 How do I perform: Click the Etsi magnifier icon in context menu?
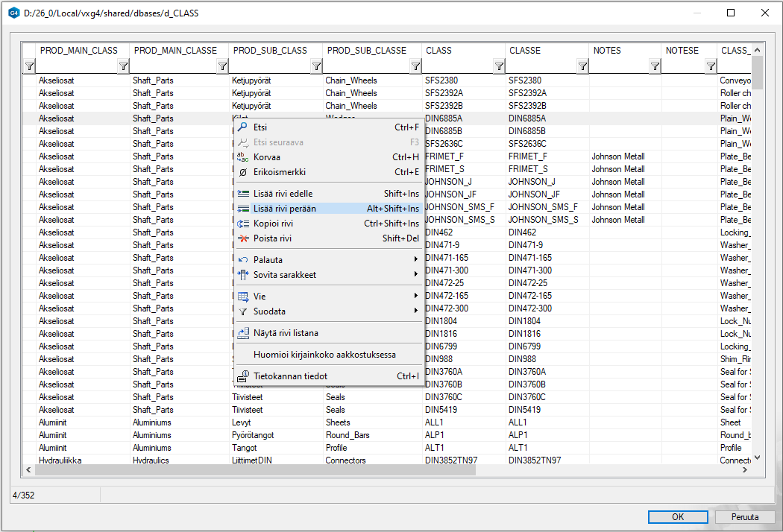[242, 127]
